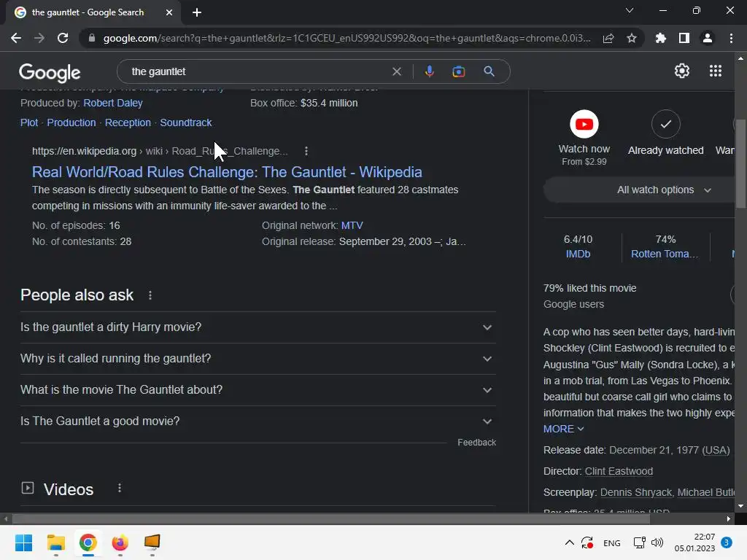This screenshot has height=560, width=747.
Task: Open the Chrome side panel icon
Action: coord(684,38)
